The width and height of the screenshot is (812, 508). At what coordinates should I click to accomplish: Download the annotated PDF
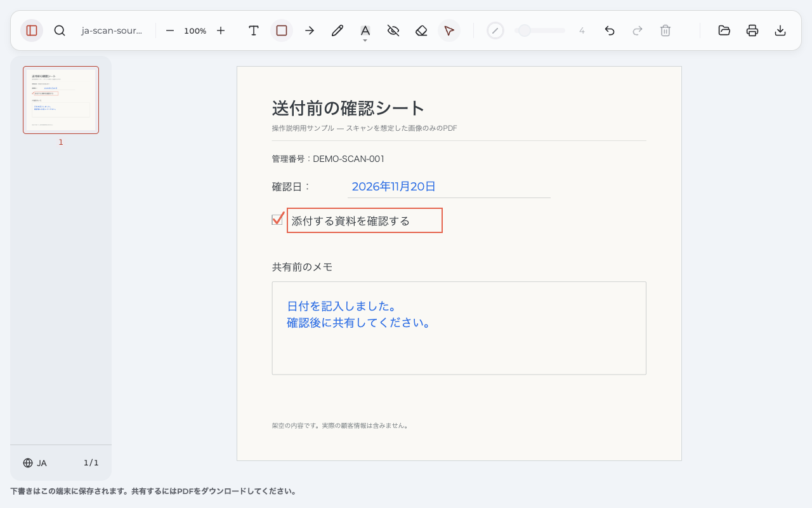pos(780,30)
